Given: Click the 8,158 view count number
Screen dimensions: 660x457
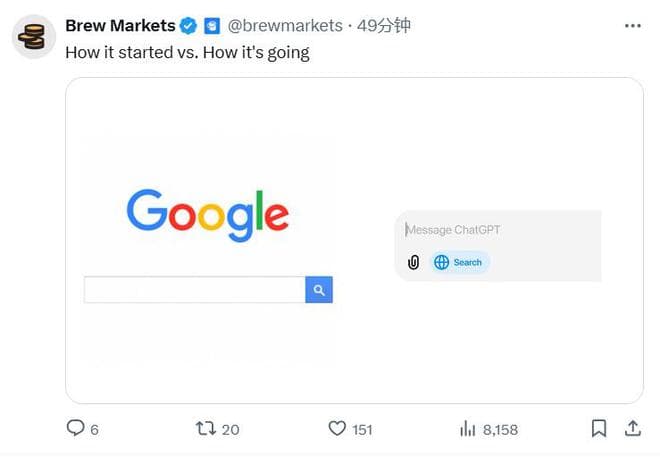Looking at the screenshot, I should pyautogui.click(x=500, y=429).
